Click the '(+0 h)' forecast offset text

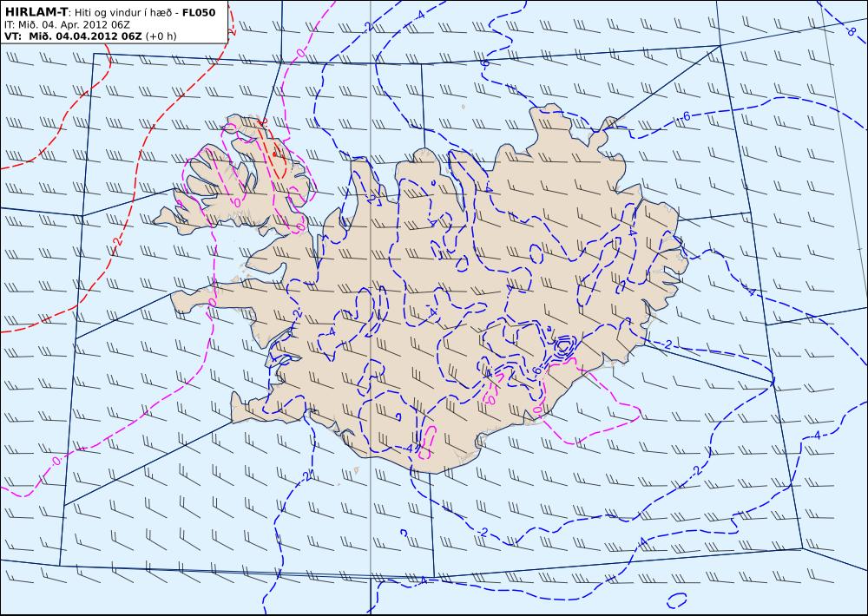click(161, 36)
